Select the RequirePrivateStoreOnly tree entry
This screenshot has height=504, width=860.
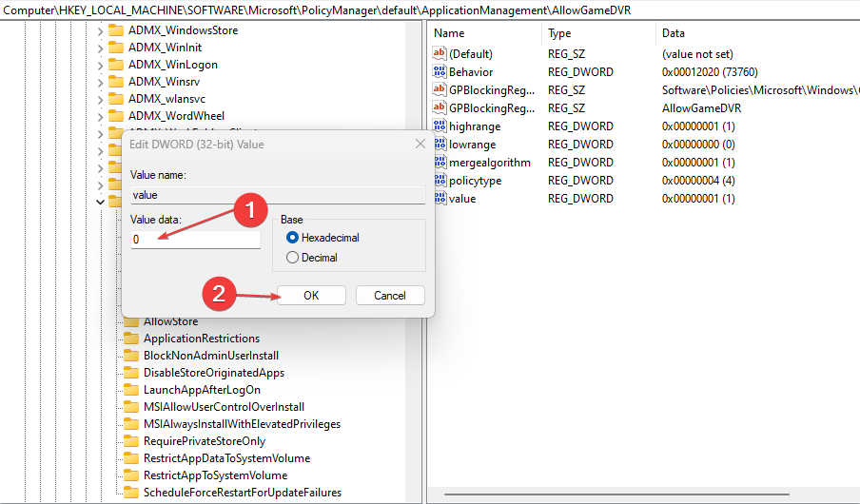click(x=204, y=441)
